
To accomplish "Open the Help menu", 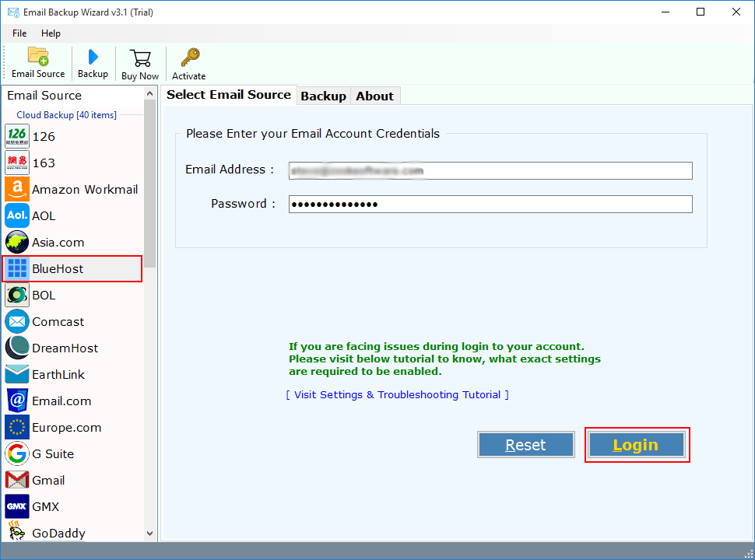I will pos(51,33).
